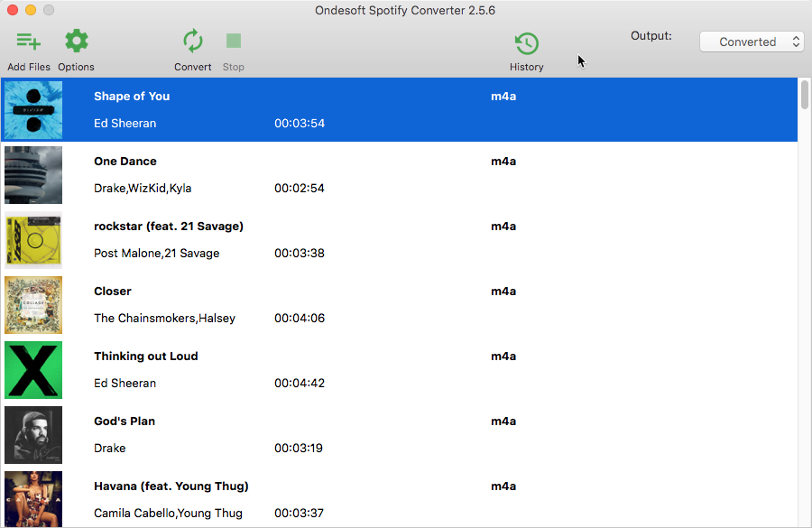Click m4a format of Closer
812x528 pixels.
(x=503, y=292)
